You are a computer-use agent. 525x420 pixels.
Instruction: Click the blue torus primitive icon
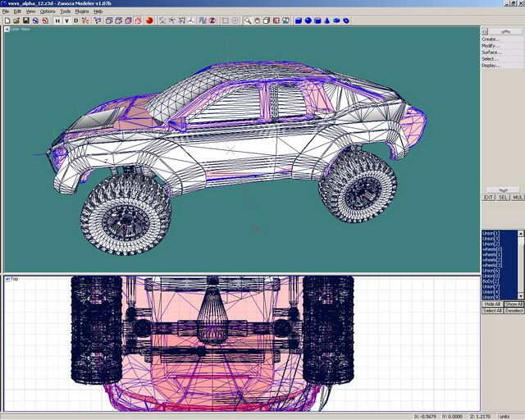[x=347, y=21]
